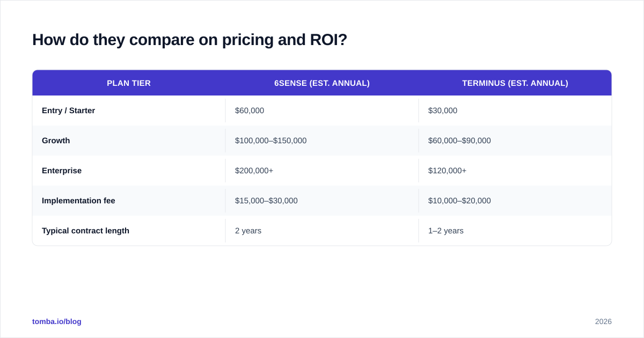Open the tomba.io/blog link

click(x=57, y=321)
